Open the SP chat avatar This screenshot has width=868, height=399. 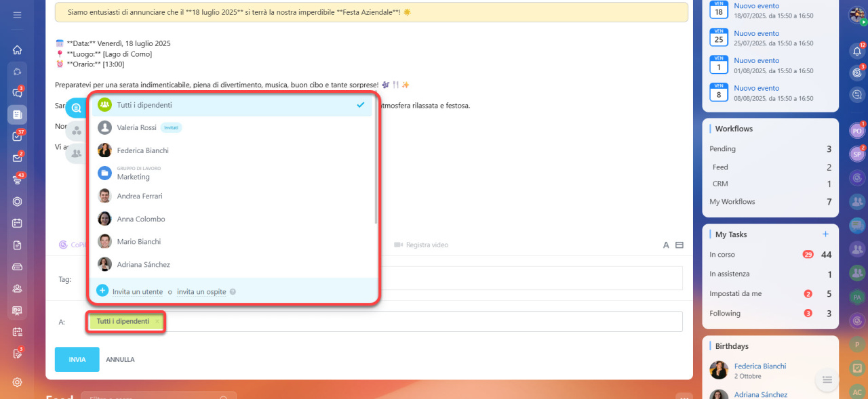857,154
